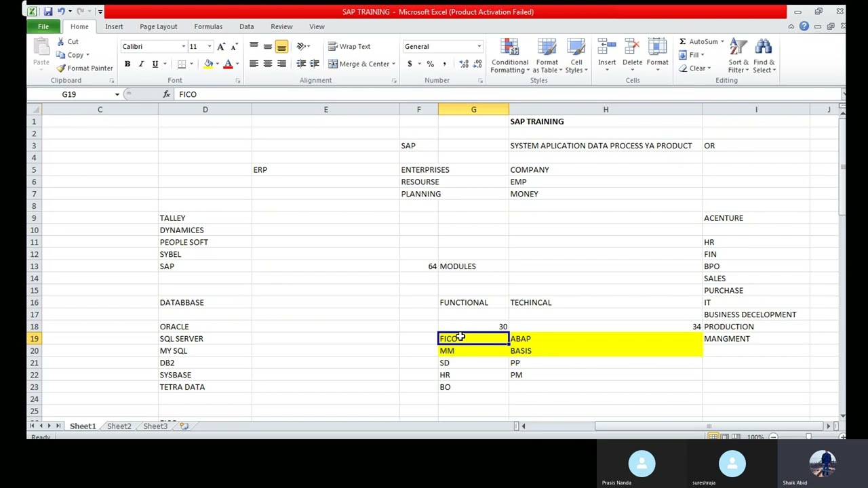Click the Decrease Font Size icon
This screenshot has width=868, height=488.
coord(234,46)
